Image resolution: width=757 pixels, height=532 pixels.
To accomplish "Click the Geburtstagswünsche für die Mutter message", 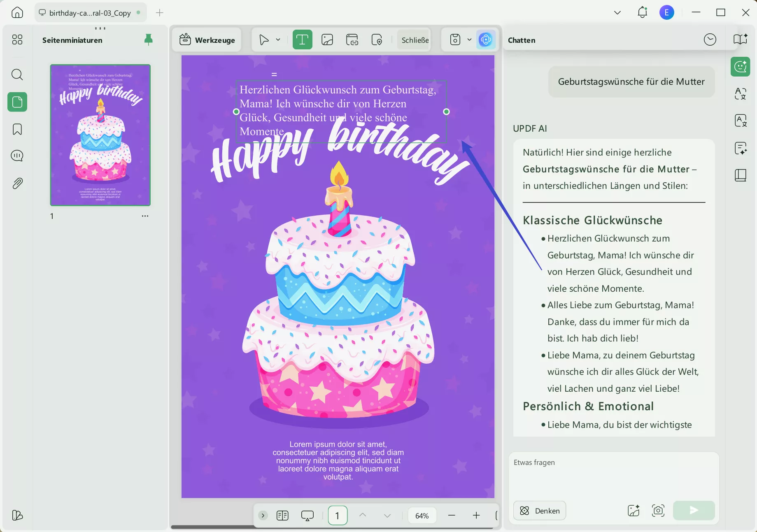I will [631, 81].
